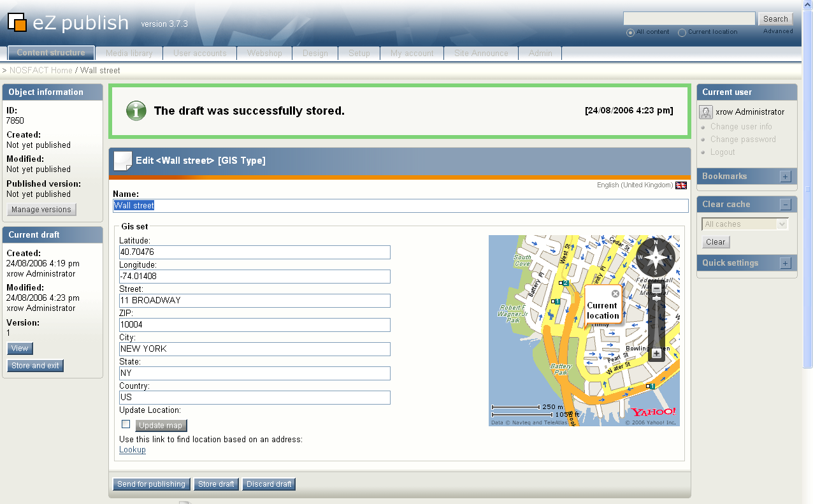This screenshot has height=504, width=813.
Task: Click the UK flag language icon
Action: pyautogui.click(x=681, y=185)
